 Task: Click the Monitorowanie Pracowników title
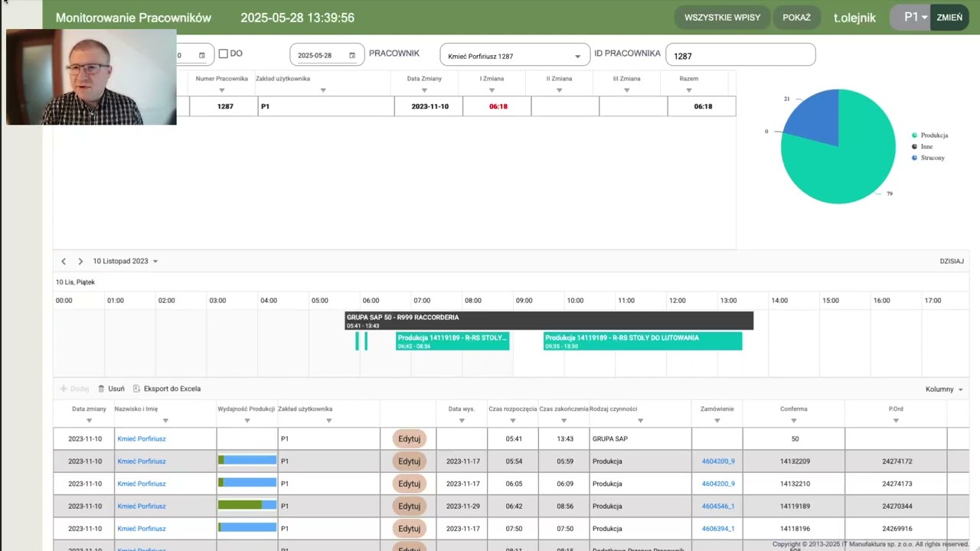(x=133, y=18)
